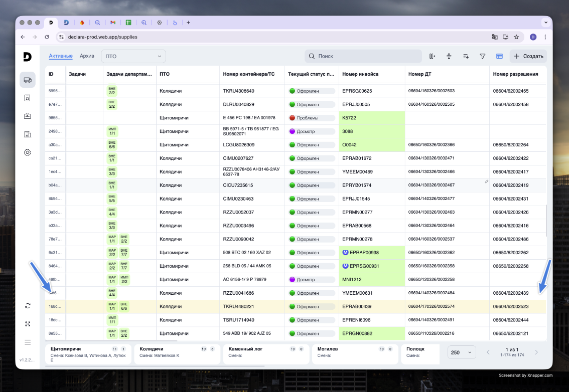
Task: Toggle the blue table view mode icon
Action: tap(500, 56)
